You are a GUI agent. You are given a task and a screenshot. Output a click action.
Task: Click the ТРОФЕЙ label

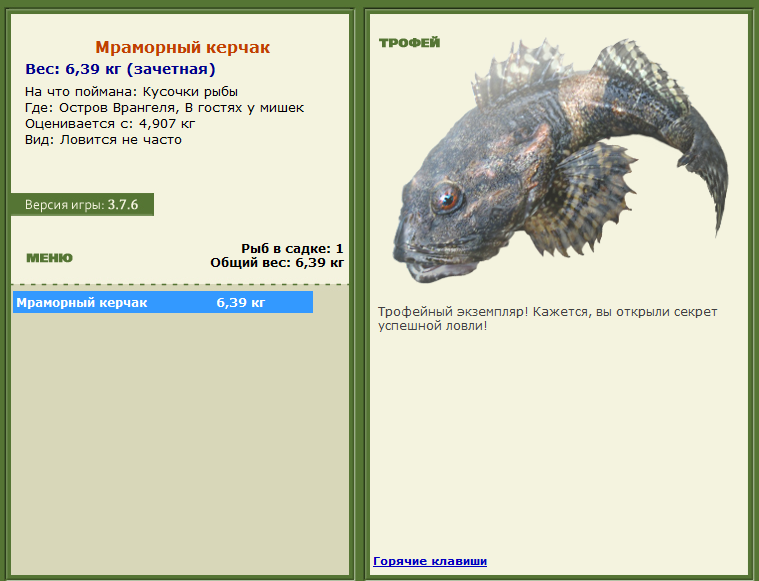coord(410,43)
